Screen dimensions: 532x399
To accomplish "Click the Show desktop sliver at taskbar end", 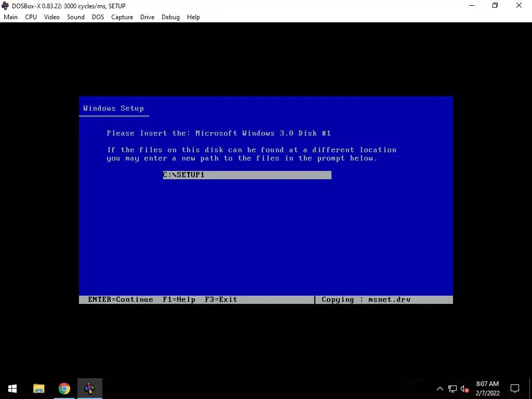I will pos(530,389).
